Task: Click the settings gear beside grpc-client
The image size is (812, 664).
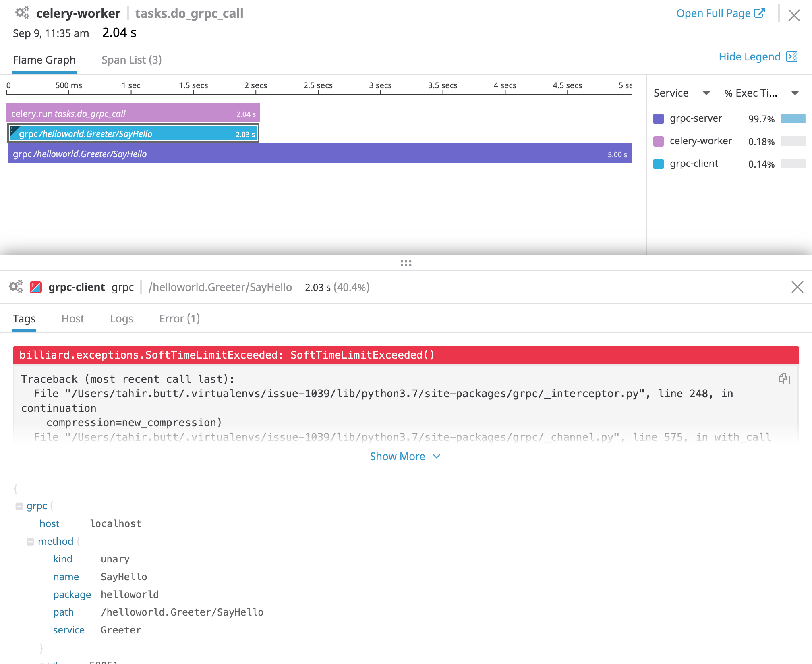Action: coord(16,287)
